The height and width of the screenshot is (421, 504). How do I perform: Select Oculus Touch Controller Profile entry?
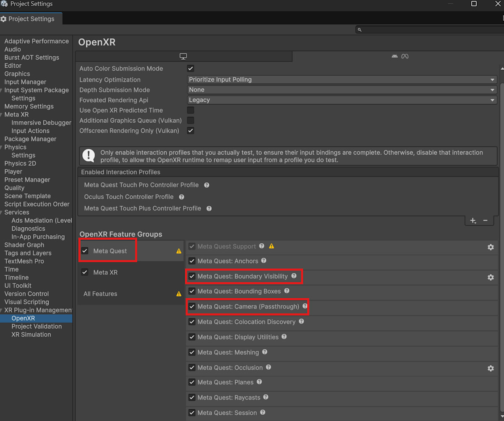pos(129,197)
